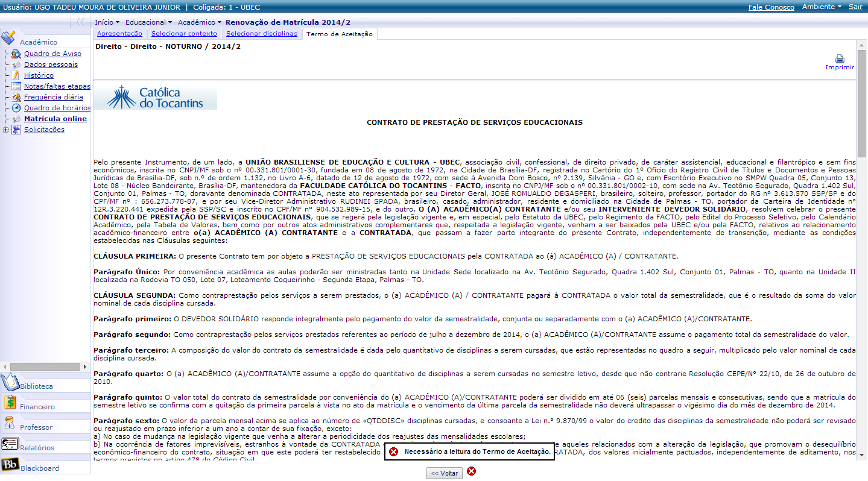Image resolution: width=868 pixels, height=481 pixels.
Task: Click the CLÁUSULA SEGUNDA text
Action: click(x=135, y=295)
